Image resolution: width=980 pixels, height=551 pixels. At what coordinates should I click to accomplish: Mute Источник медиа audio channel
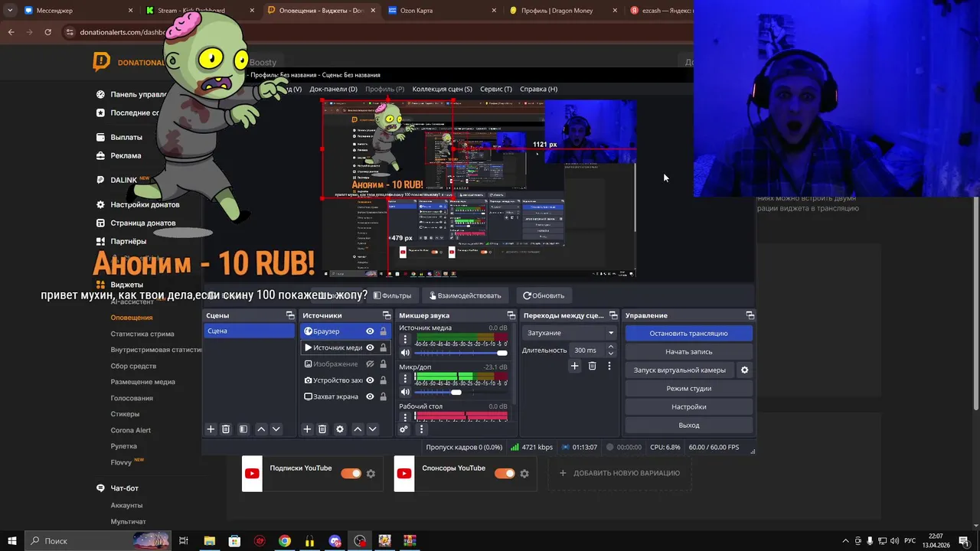405,353
